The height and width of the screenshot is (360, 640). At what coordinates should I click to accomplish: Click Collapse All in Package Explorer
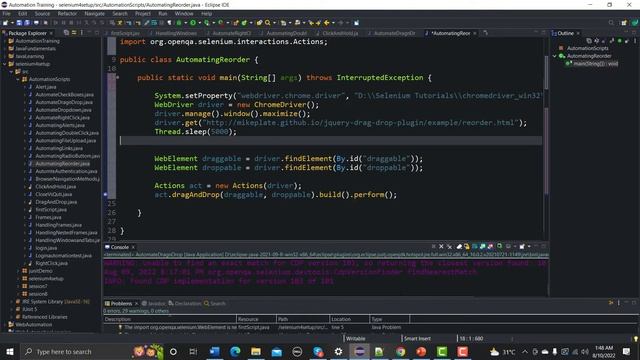click(66, 33)
